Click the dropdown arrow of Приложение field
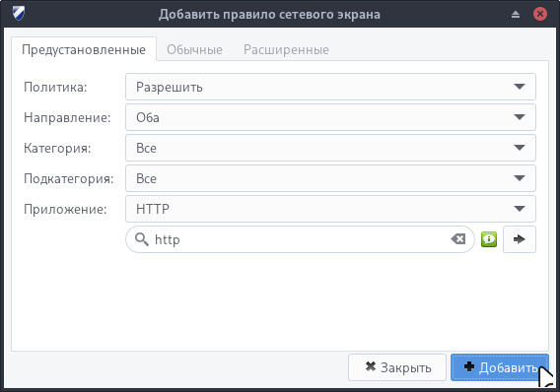560x392 pixels. click(x=520, y=209)
